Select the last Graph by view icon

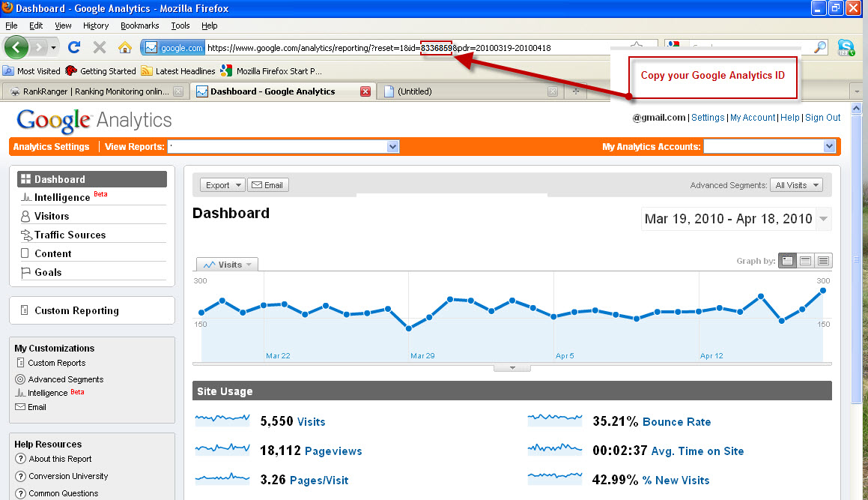pos(823,261)
